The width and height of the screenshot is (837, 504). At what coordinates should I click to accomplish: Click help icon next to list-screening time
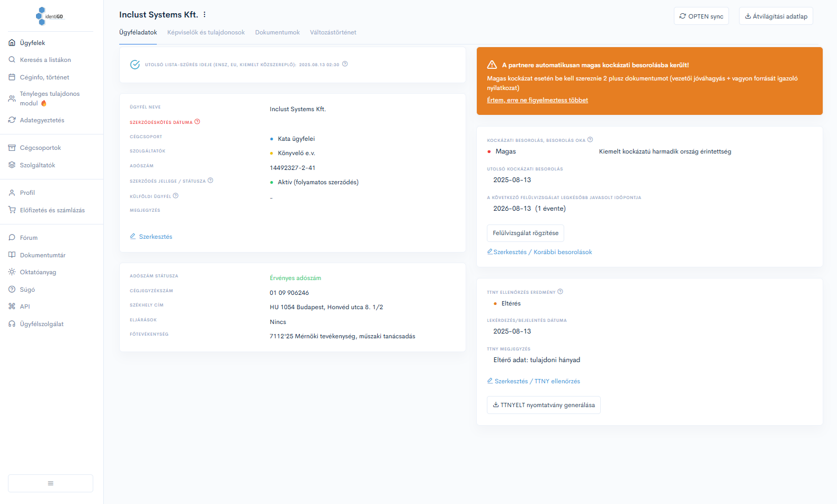pos(345,64)
